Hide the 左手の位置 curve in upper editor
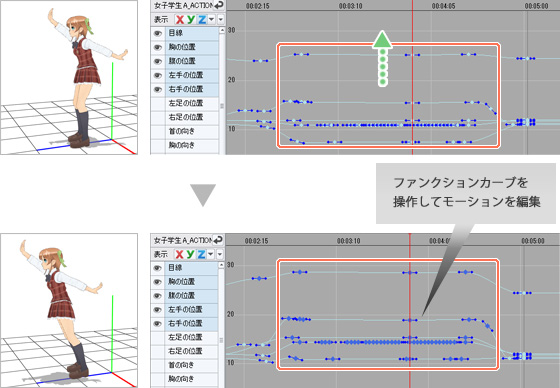Viewport: 560px width, 388px height. (x=158, y=75)
